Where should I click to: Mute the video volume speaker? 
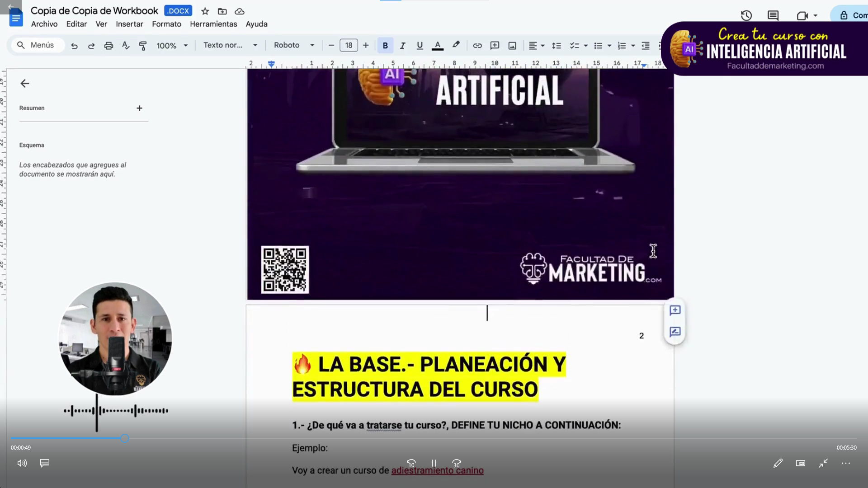pos(22,463)
